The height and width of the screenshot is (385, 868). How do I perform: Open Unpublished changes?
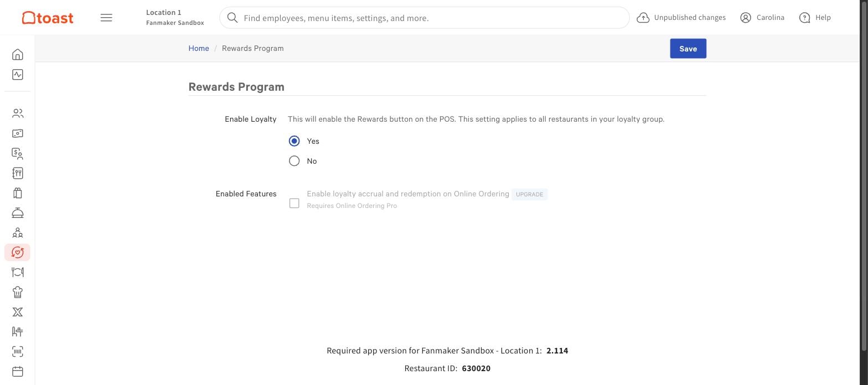click(681, 18)
